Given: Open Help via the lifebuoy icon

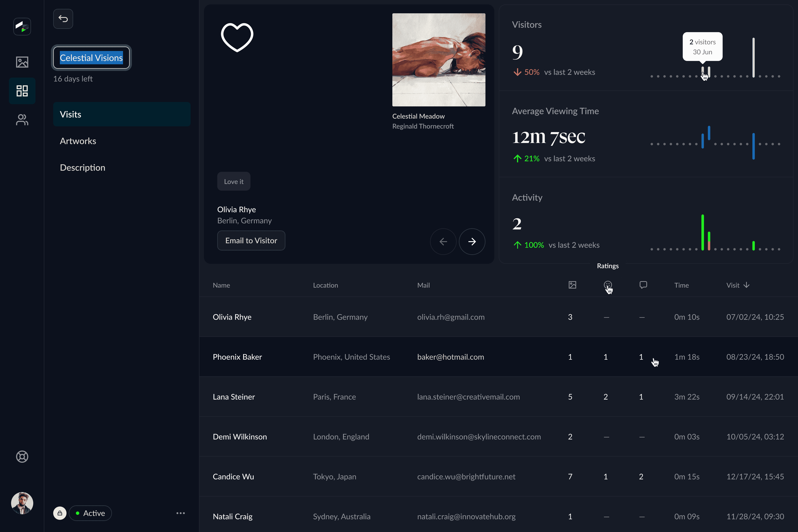Looking at the screenshot, I should [x=22, y=456].
